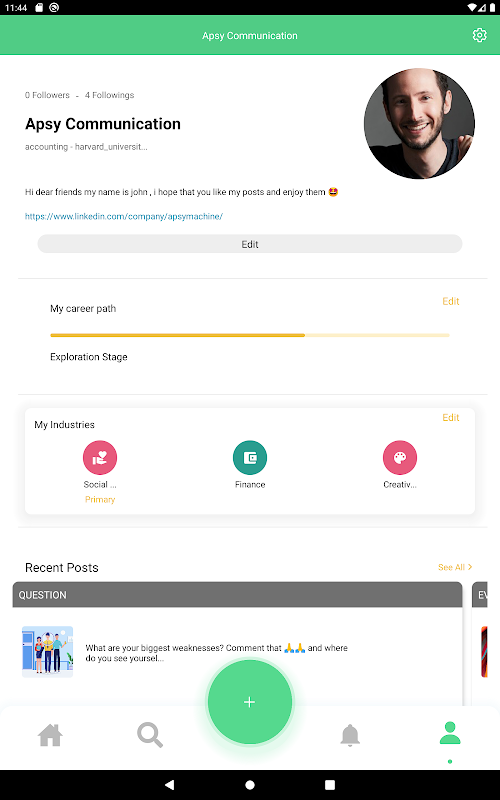This screenshot has height=800, width=500.
Task: Edit the My career path section
Action: click(451, 301)
